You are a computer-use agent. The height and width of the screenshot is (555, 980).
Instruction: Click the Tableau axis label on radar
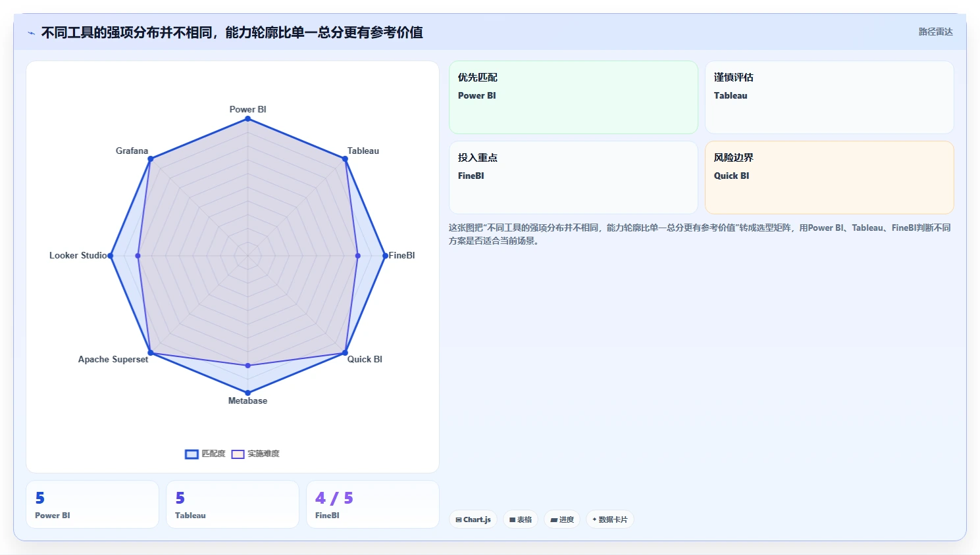tap(363, 151)
